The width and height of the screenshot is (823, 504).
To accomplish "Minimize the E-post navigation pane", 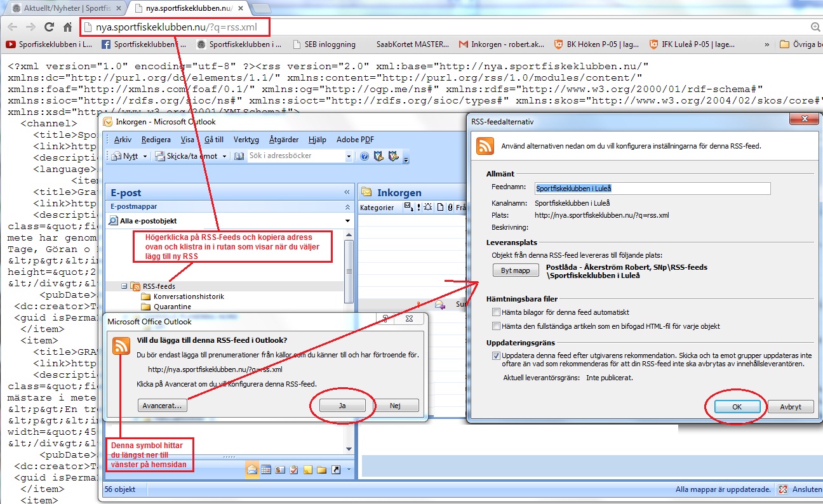I will (x=347, y=192).
